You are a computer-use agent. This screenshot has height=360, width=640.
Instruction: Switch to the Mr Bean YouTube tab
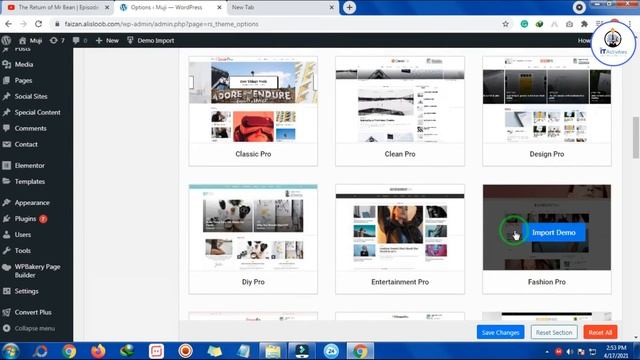(58, 7)
